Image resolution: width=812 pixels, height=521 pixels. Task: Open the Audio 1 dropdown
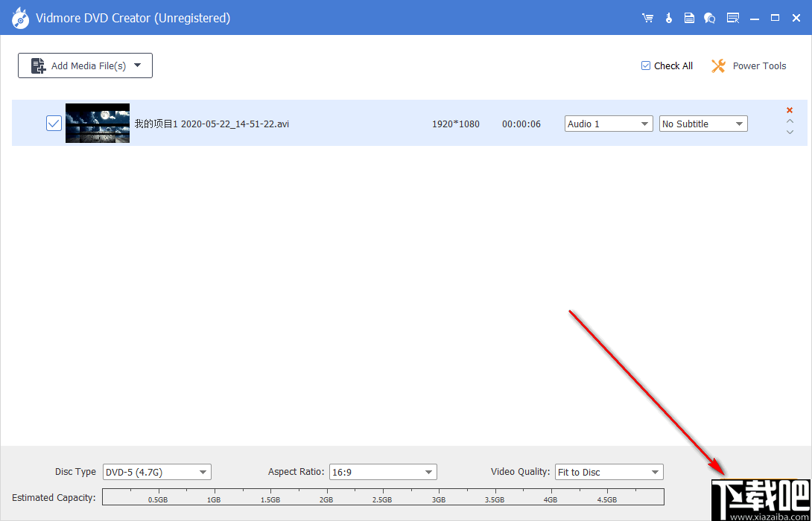pyautogui.click(x=645, y=124)
